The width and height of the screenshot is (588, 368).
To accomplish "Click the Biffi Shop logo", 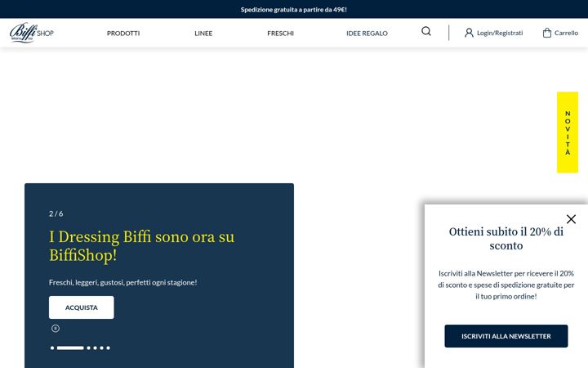I will (x=32, y=33).
